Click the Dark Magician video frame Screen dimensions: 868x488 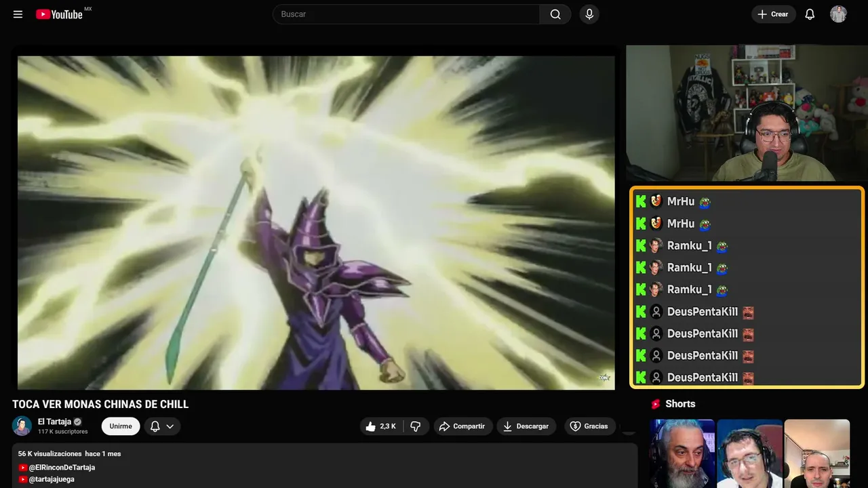point(316,222)
